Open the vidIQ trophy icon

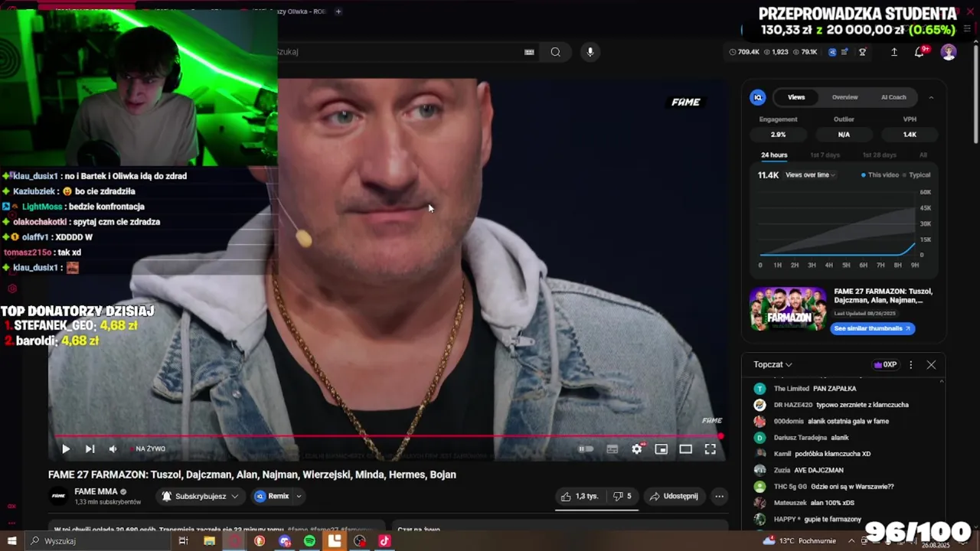(863, 52)
